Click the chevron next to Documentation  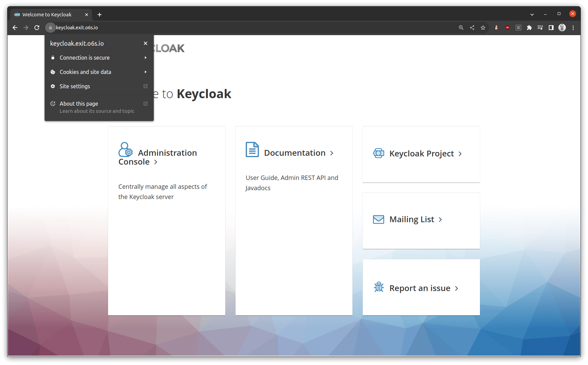[x=332, y=153]
